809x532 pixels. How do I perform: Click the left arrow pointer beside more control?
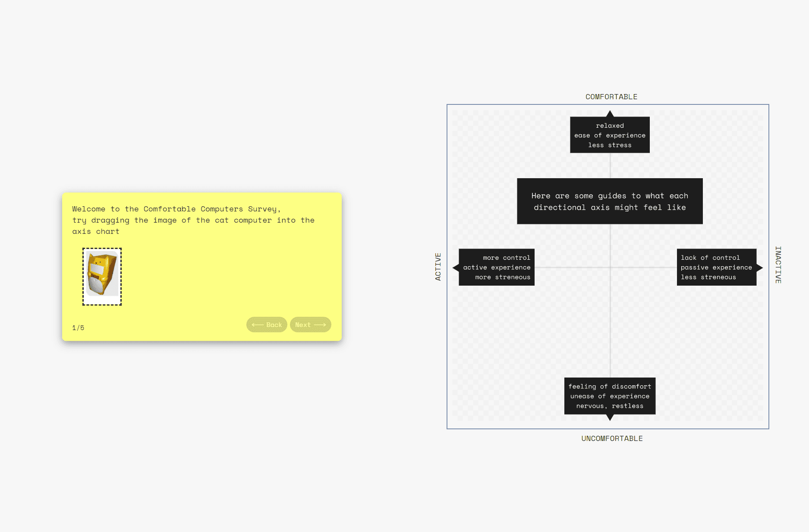point(456,268)
